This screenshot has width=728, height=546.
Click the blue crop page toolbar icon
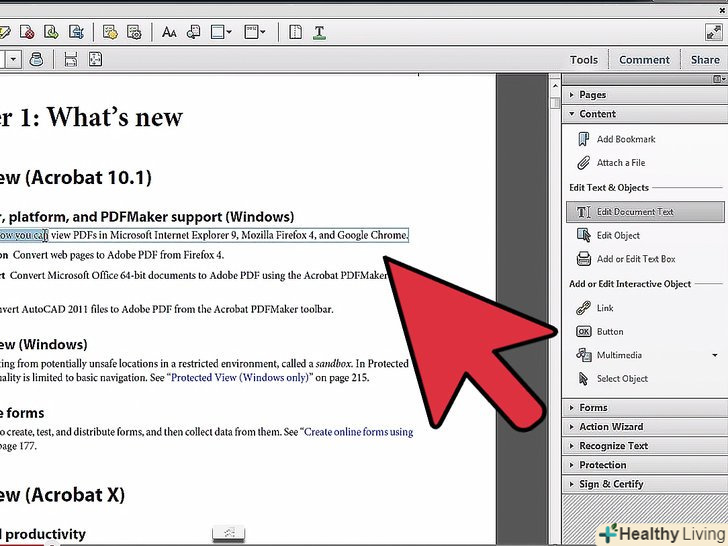76,32
